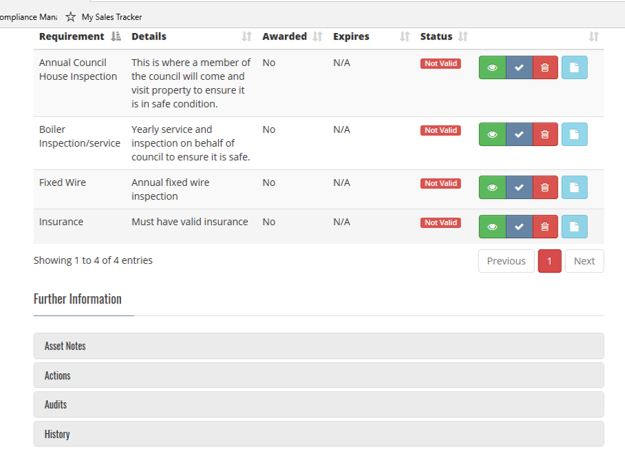
Task: Select page 1 in pagination
Action: click(550, 261)
